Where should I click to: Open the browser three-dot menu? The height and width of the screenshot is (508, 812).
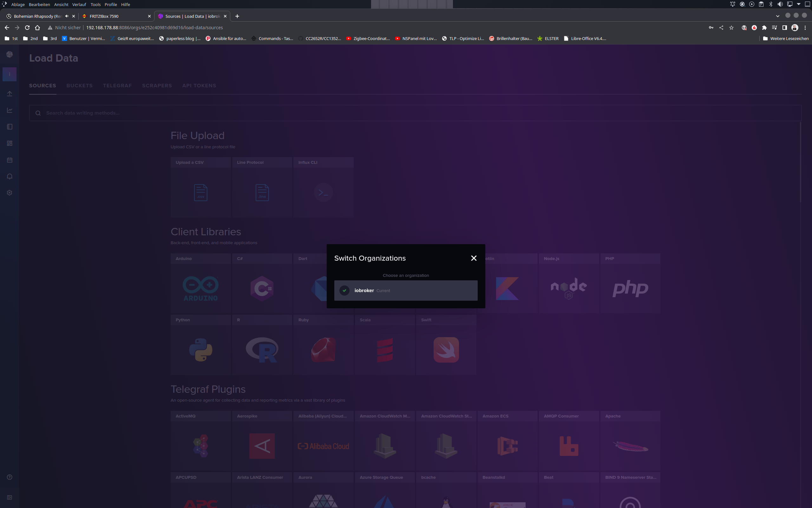[x=805, y=28]
